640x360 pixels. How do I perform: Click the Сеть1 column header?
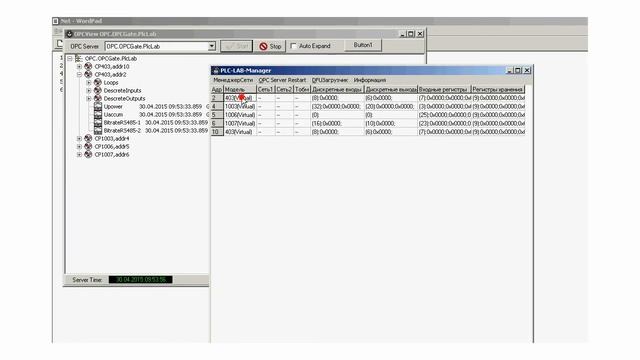tap(266, 89)
